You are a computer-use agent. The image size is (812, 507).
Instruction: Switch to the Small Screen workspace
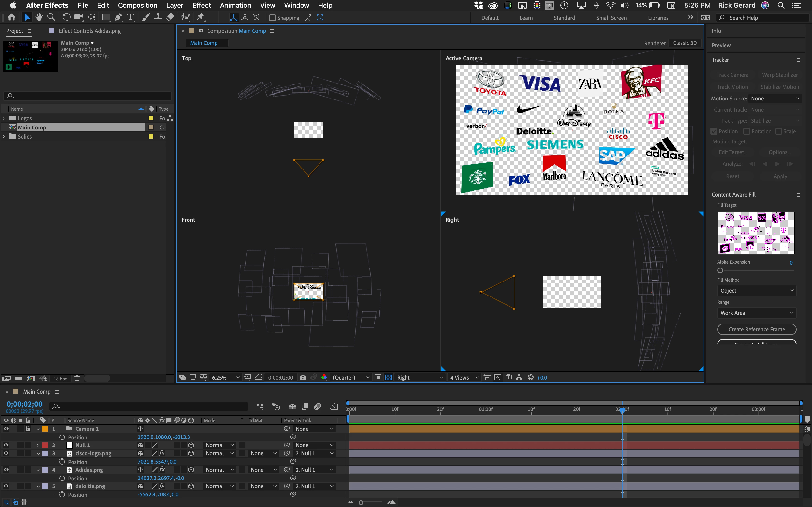611,18
